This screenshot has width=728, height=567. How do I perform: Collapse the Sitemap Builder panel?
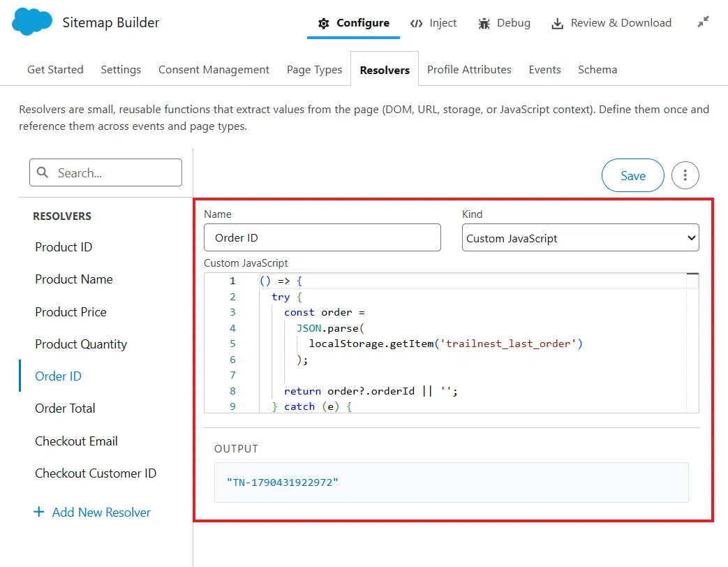tap(704, 22)
